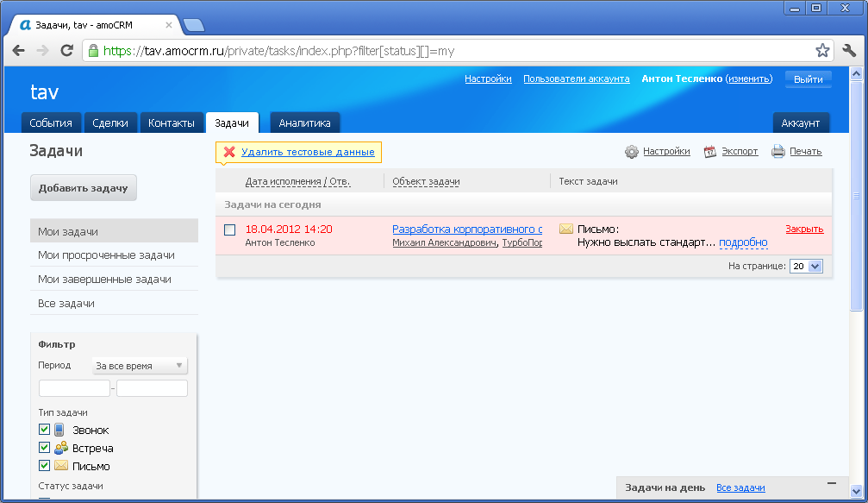This screenshot has width=868, height=503.
Task: Show Мои завершенные задачи
Action: (x=114, y=280)
